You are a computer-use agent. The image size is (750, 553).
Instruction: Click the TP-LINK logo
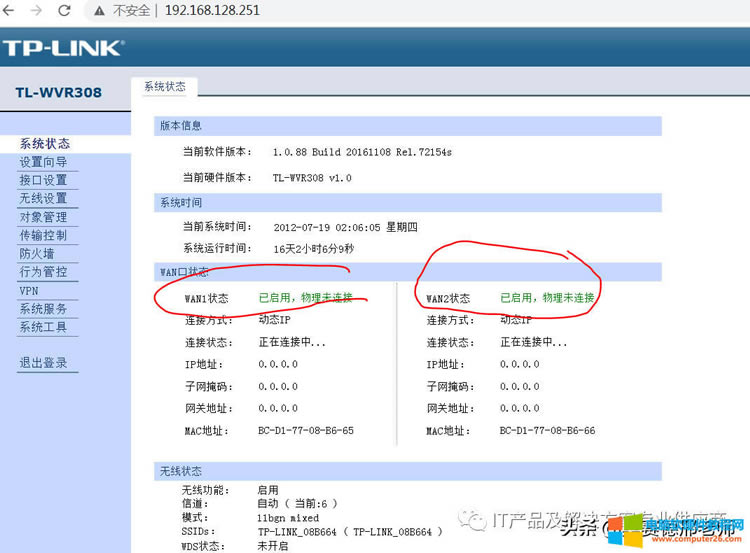[x=64, y=48]
